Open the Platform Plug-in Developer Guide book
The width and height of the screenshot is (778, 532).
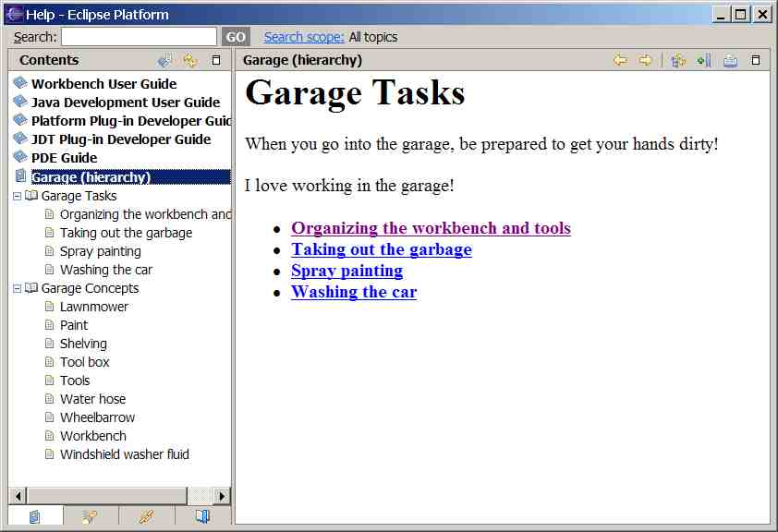click(131, 121)
